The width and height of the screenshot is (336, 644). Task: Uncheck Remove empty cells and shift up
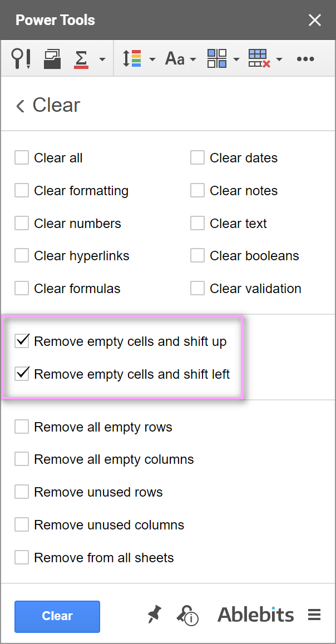coord(22,341)
